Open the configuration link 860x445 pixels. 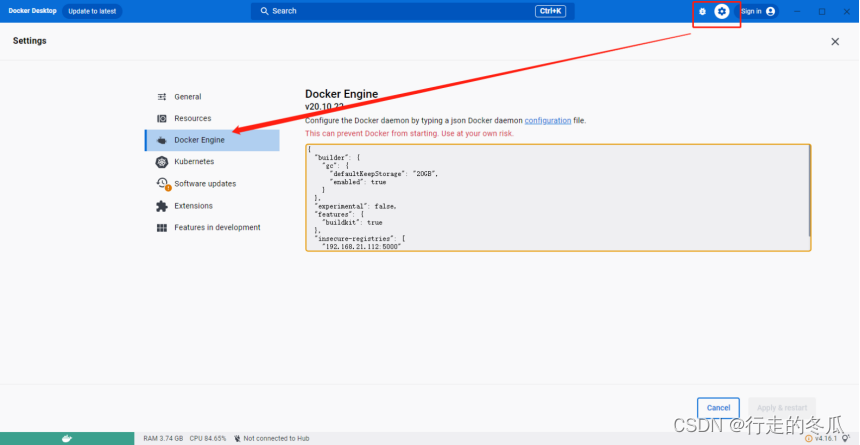547,121
